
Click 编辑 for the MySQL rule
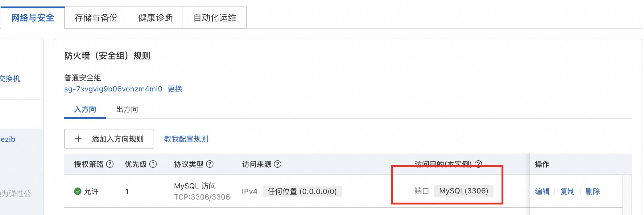point(542,192)
